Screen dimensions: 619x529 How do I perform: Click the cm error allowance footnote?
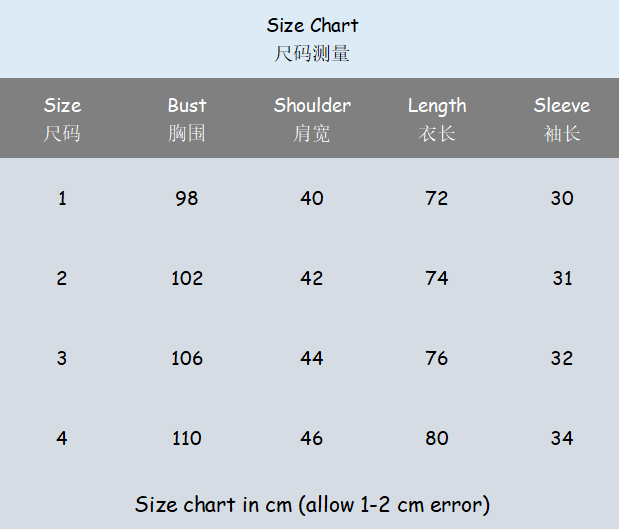pos(312,504)
